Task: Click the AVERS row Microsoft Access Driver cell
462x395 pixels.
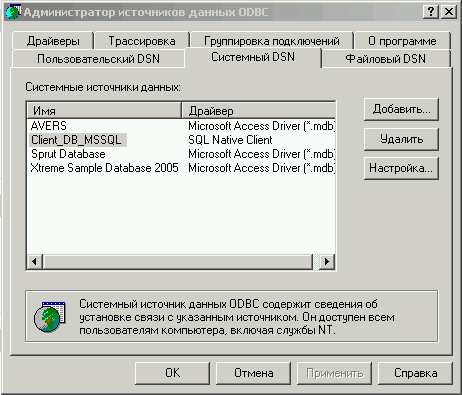Action: [x=262, y=126]
